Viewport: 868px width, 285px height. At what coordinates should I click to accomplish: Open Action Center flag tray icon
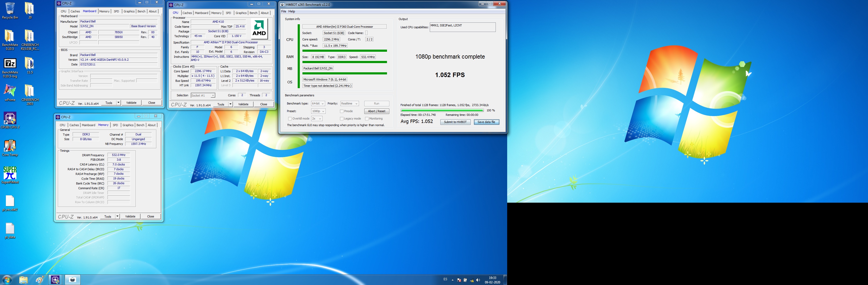tap(459, 280)
